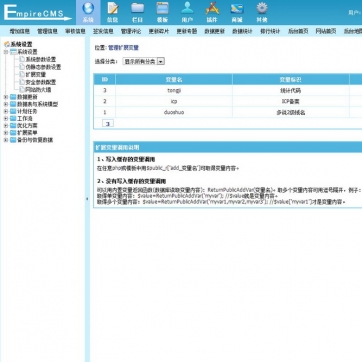Open the 商城 card icon in top navigation
Viewport: 362px width, 362px height.
pos(237,9)
